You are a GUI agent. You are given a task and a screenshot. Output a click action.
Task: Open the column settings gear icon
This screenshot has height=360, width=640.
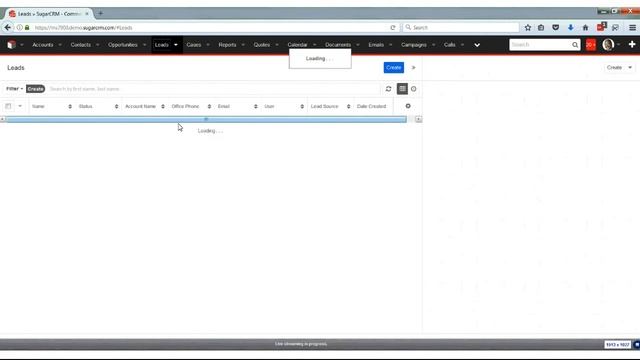pos(408,106)
